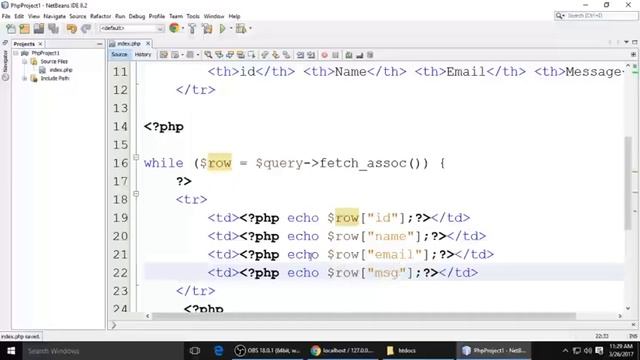The width and height of the screenshot is (640, 360).
Task: Click the green Run Project icon
Action: pyautogui.click(x=222, y=29)
